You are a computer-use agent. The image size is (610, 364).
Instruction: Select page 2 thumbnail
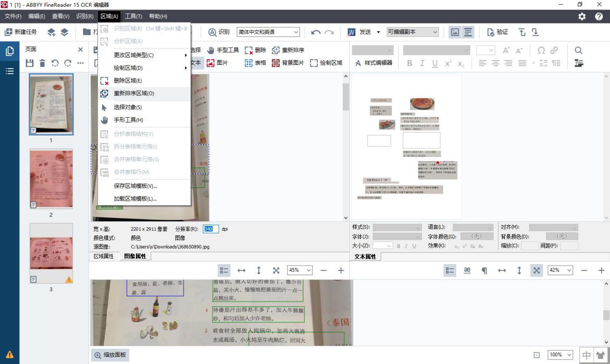click(x=51, y=179)
